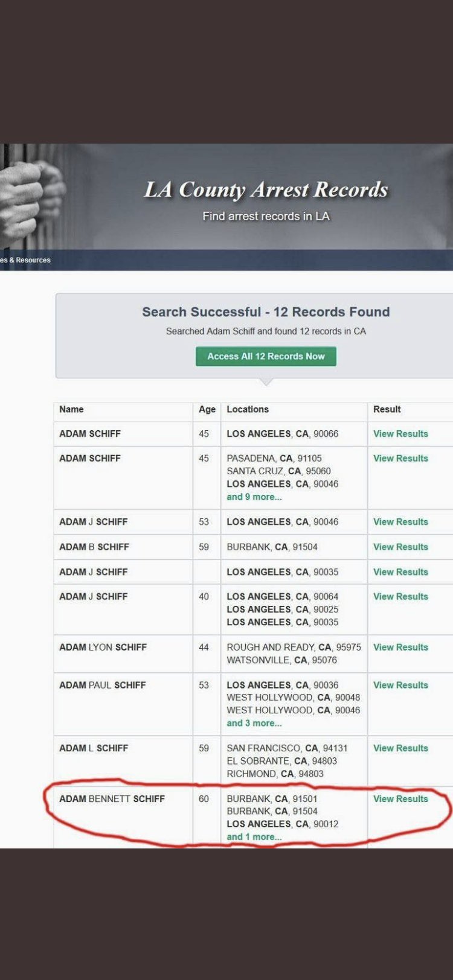Viewport: 453px width, 980px height.
Task: Click the Age column header
Action: (207, 409)
